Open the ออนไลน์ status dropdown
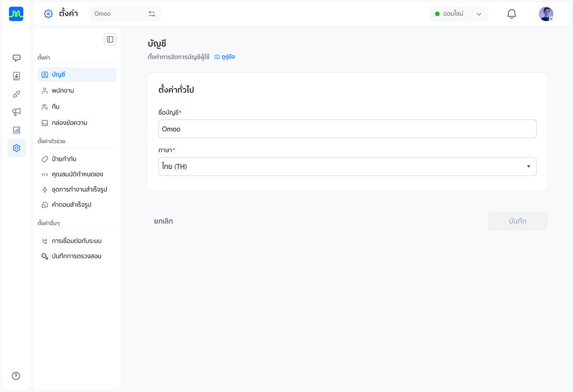The width and height of the screenshot is (573, 392). pyautogui.click(x=459, y=14)
